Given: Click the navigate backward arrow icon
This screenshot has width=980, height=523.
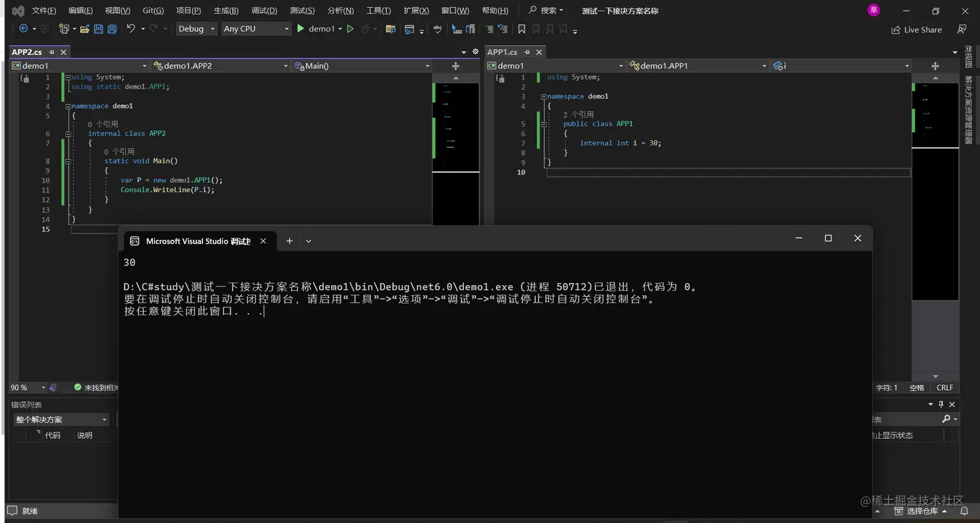Looking at the screenshot, I should [x=24, y=29].
